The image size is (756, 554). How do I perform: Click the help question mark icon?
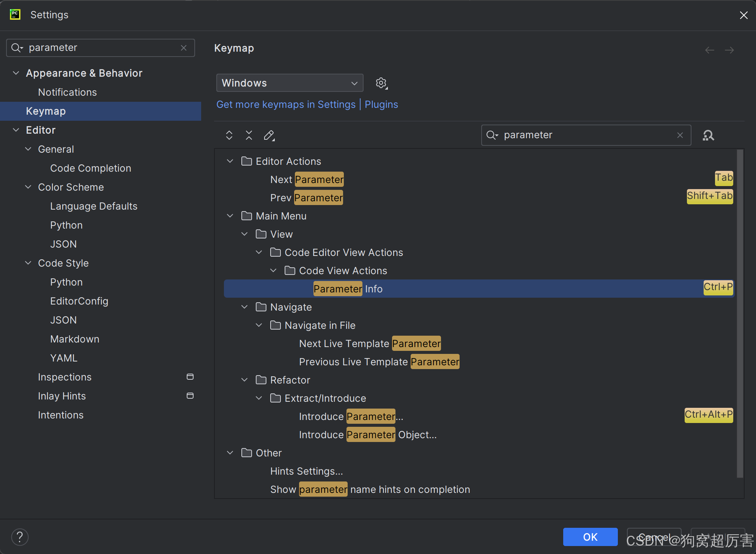coord(20,537)
